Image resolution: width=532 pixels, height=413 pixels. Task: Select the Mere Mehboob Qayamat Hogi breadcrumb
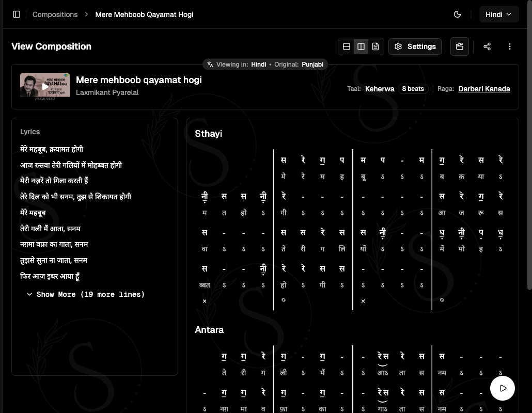pos(144,14)
